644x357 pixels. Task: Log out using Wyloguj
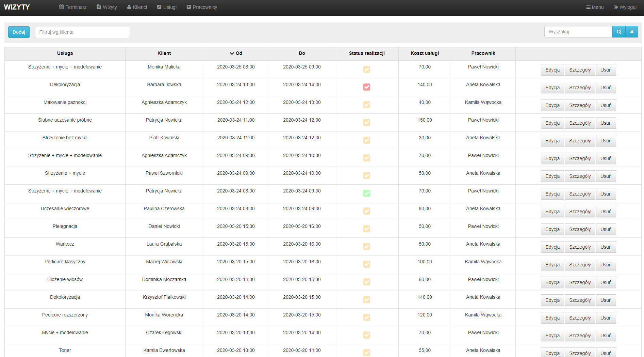click(625, 7)
